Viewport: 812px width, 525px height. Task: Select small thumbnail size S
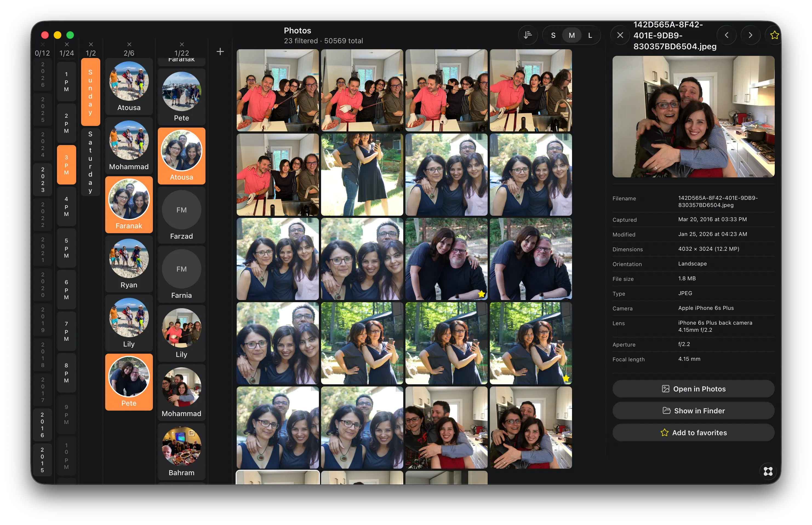coord(553,35)
